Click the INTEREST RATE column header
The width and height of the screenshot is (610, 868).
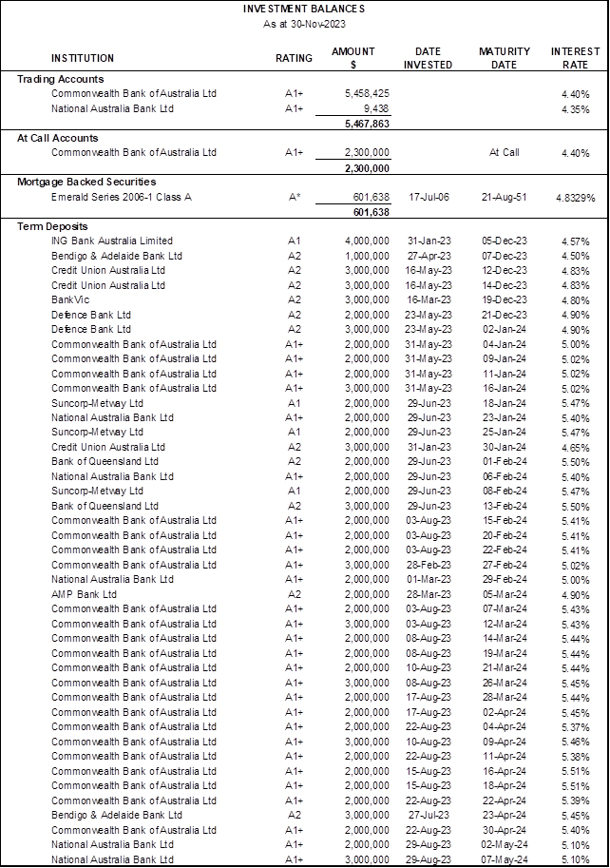(575, 58)
